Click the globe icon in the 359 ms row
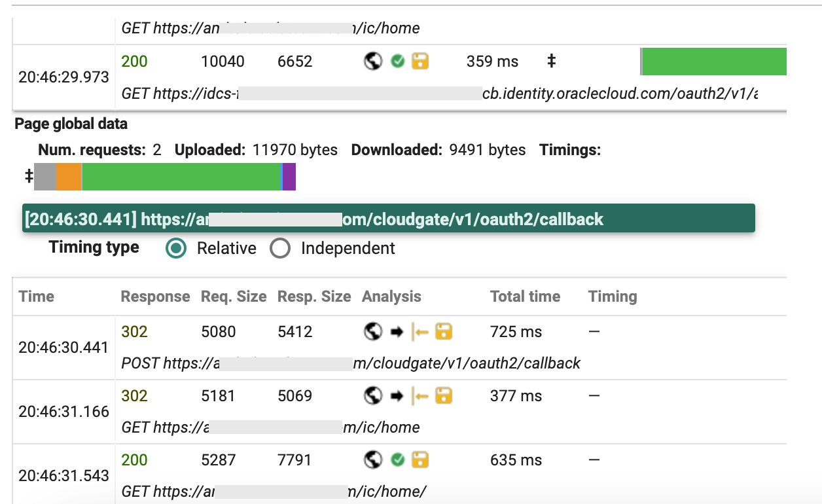This screenshot has width=822, height=504. 373,62
